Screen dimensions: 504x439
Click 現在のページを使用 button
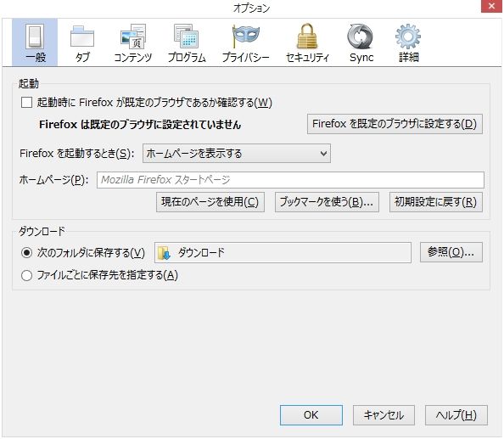click(x=210, y=202)
